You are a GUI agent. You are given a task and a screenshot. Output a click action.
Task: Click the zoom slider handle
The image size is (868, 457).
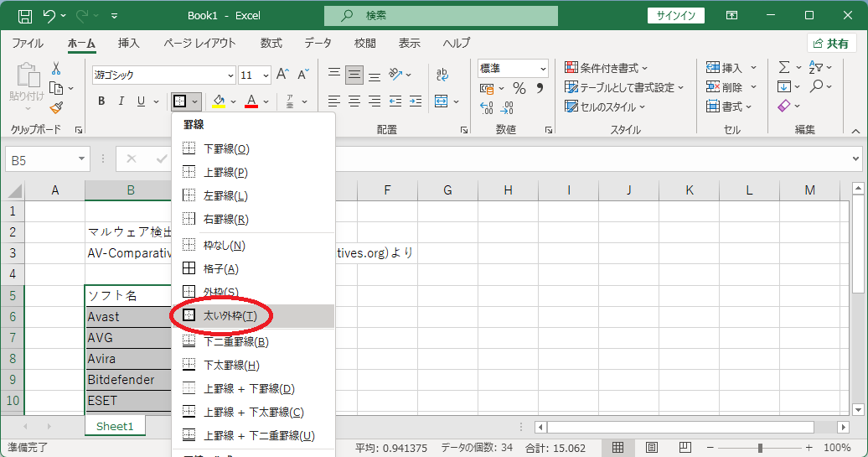[x=760, y=447]
